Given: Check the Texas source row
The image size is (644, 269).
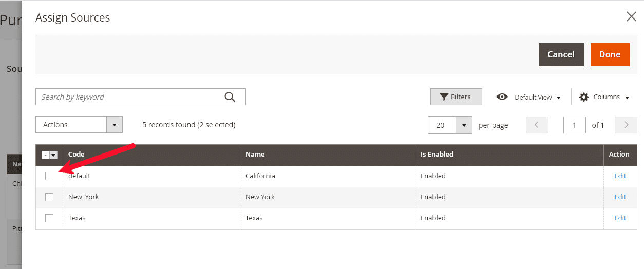Looking at the screenshot, I should coord(49,218).
